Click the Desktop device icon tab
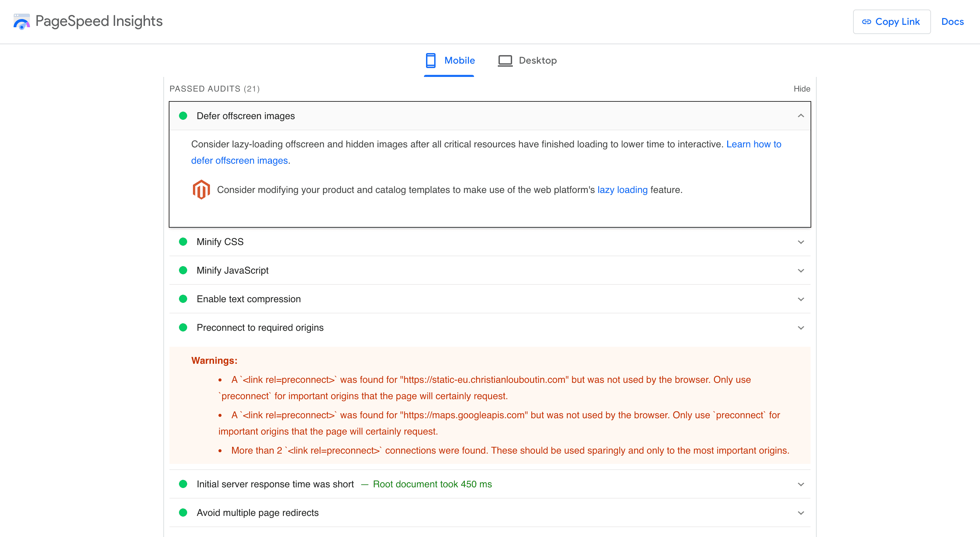The image size is (980, 537). pyautogui.click(x=505, y=61)
